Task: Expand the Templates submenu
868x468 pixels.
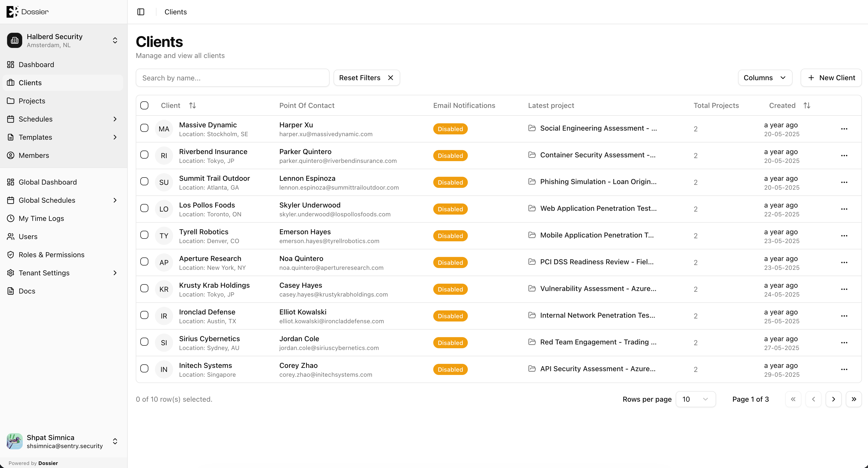Action: 115,137
